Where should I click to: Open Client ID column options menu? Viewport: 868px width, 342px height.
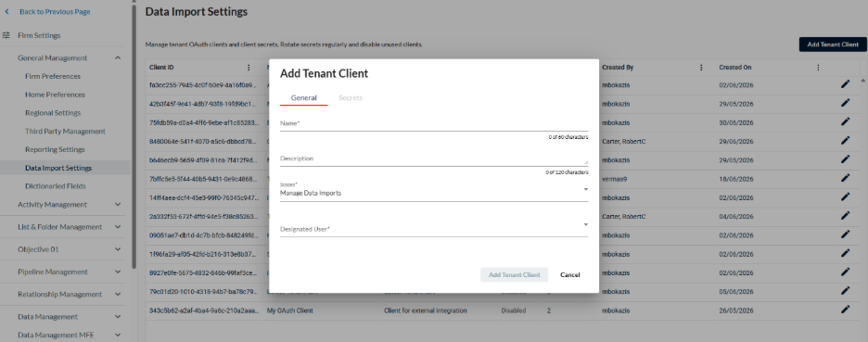248,67
